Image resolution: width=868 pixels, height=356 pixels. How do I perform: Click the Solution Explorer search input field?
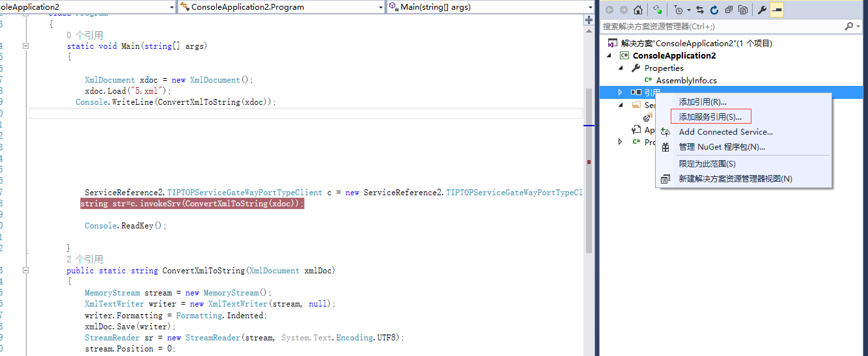pyautogui.click(x=716, y=27)
